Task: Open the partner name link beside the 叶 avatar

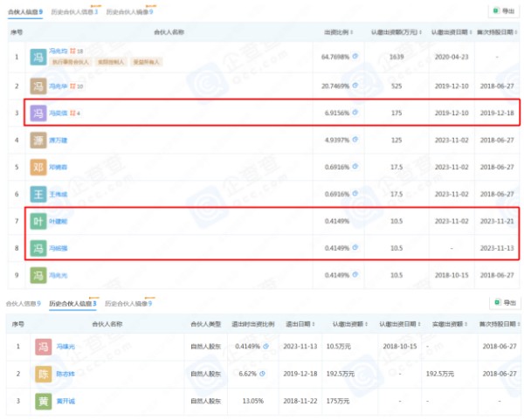Action: 59,221
